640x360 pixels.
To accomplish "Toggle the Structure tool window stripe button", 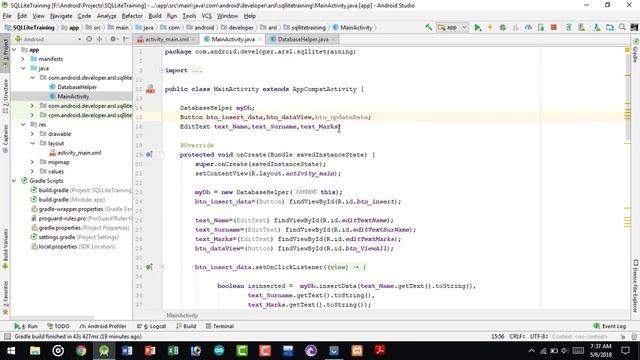I will (x=5, y=96).
